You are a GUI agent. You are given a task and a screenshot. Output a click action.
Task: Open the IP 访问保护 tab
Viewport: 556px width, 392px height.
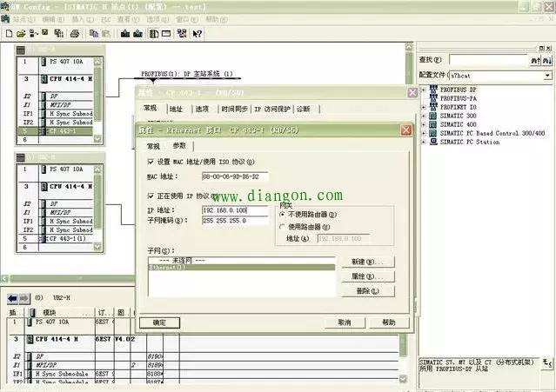[272, 109]
